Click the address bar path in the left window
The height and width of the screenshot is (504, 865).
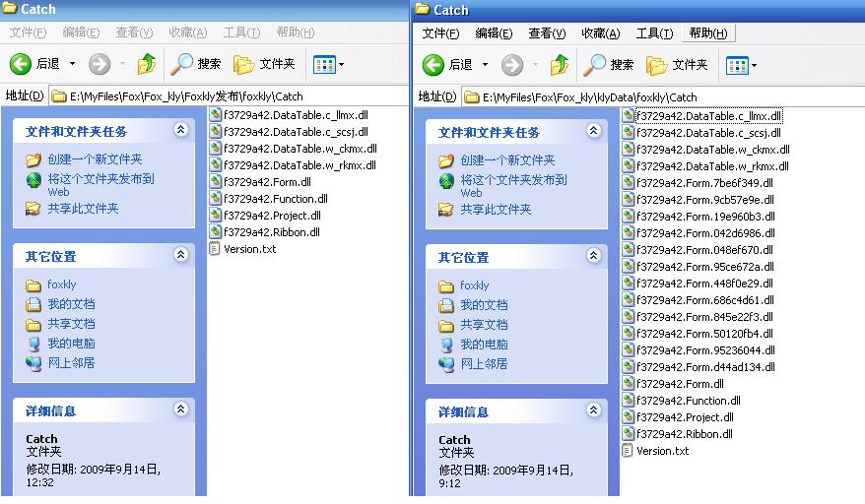[186, 96]
